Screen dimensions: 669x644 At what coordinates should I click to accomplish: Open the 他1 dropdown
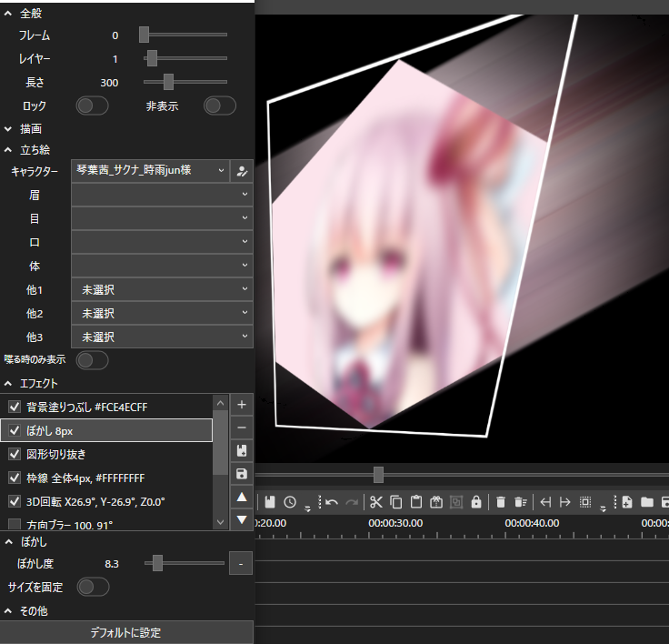[162, 289]
